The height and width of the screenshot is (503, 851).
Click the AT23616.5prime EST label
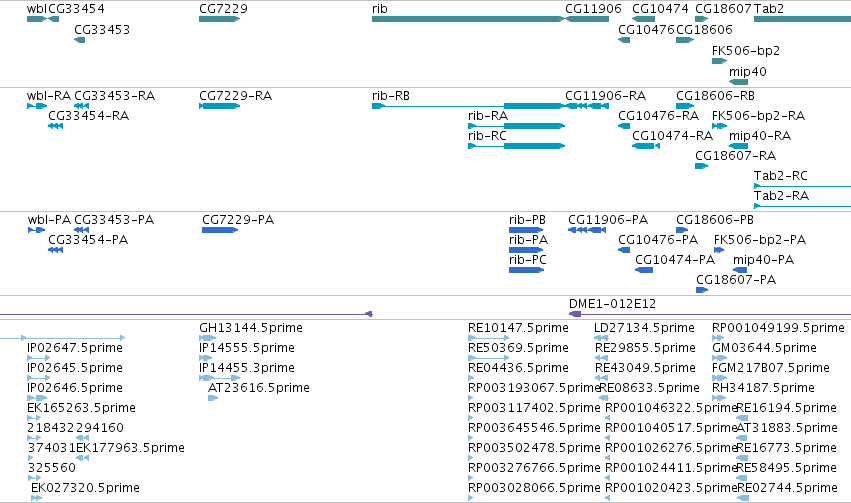(259, 388)
